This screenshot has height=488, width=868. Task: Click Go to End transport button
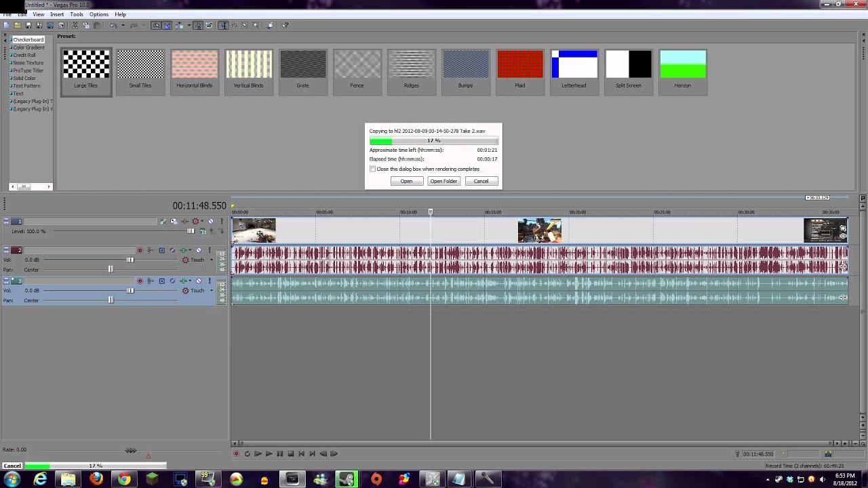click(x=312, y=454)
